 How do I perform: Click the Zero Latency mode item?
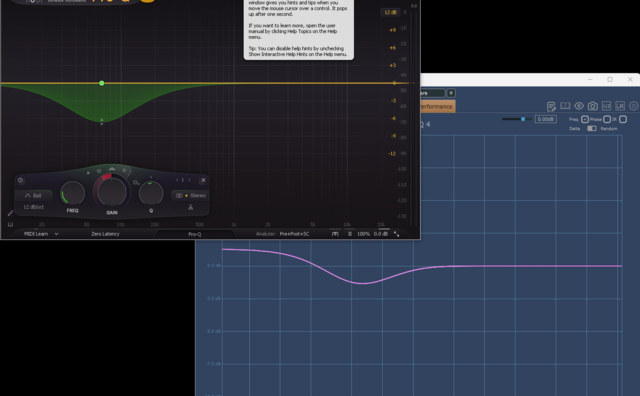pos(105,234)
